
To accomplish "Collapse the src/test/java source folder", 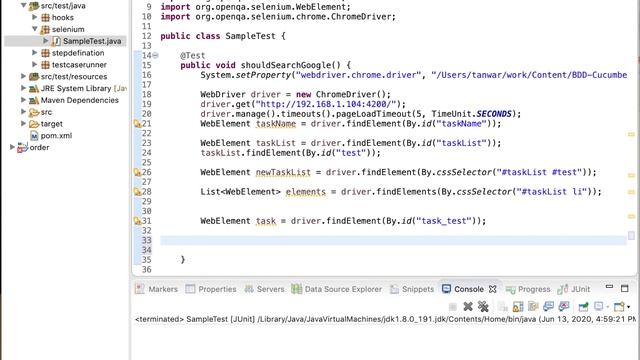I will tap(24, 5).
